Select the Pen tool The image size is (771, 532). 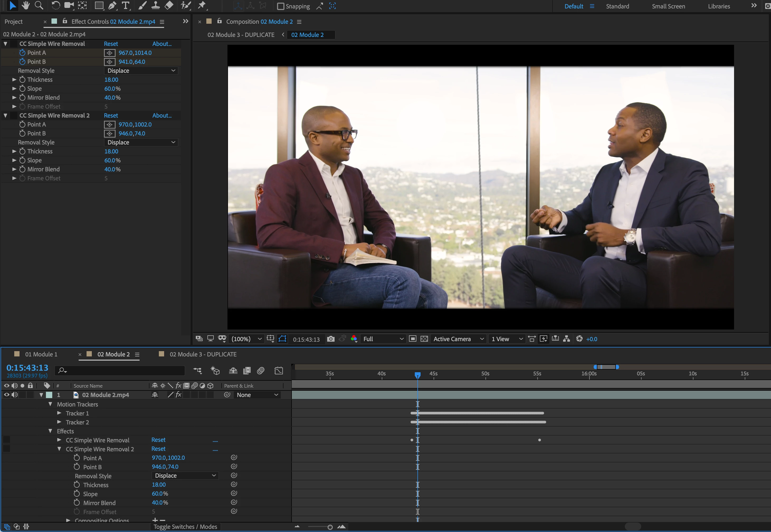(x=112, y=5)
